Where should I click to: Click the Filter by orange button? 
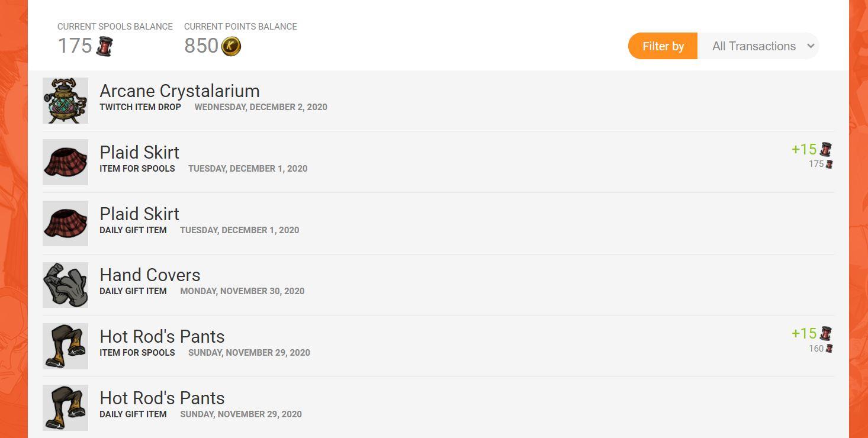[663, 46]
